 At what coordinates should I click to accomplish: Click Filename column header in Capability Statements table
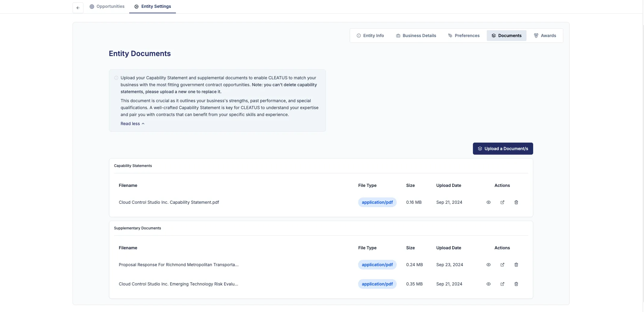coord(128,185)
